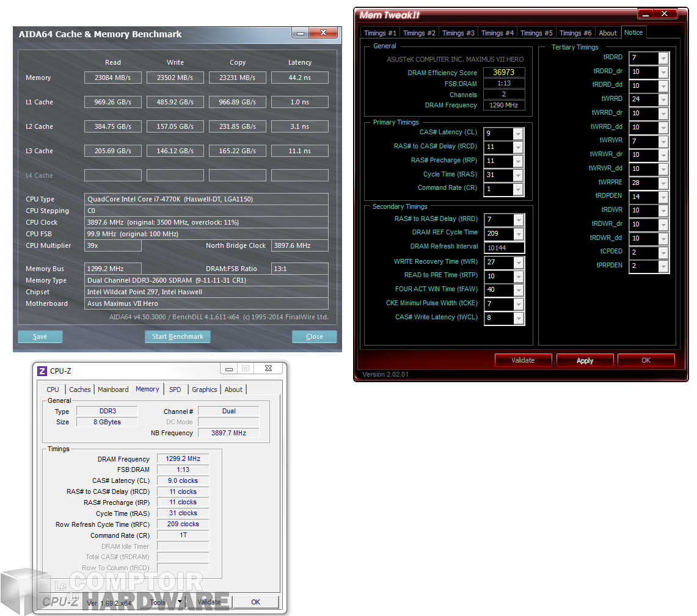
Task: Open the SPD tab in CPU-Z
Action: (175, 390)
